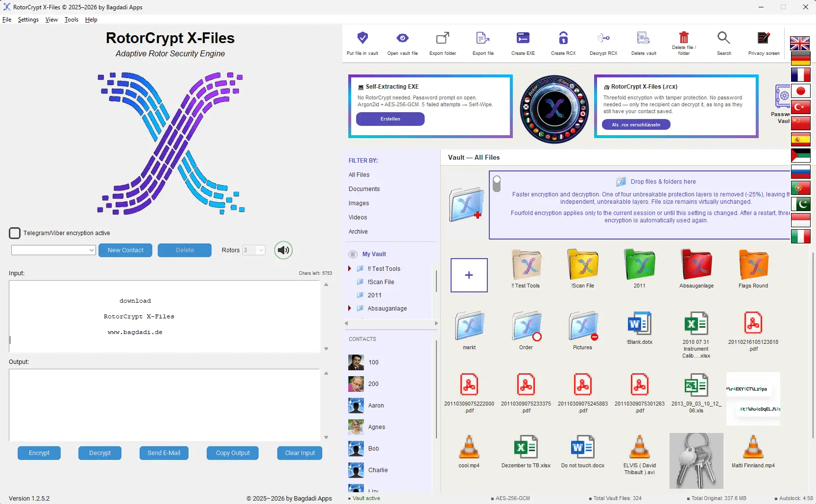Click into the Output text area
816x504 pixels.
(165, 405)
